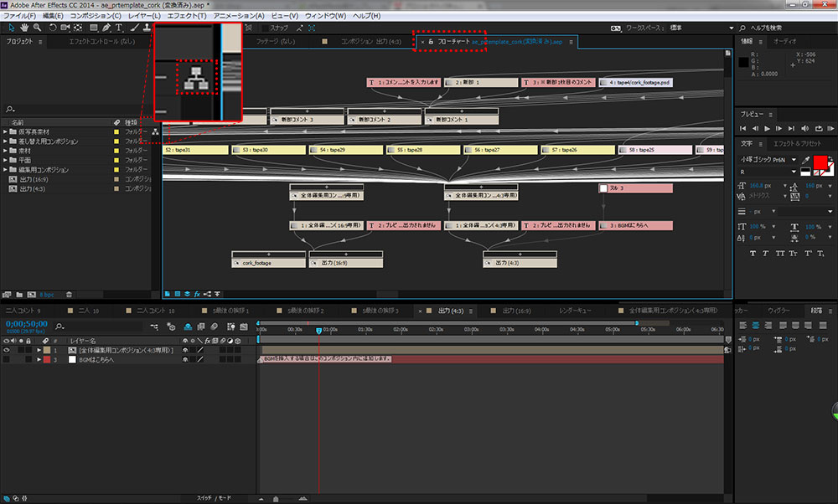The height and width of the screenshot is (504, 838).
Task: Click the yellow label of 仮写真素材
Action: (x=116, y=132)
